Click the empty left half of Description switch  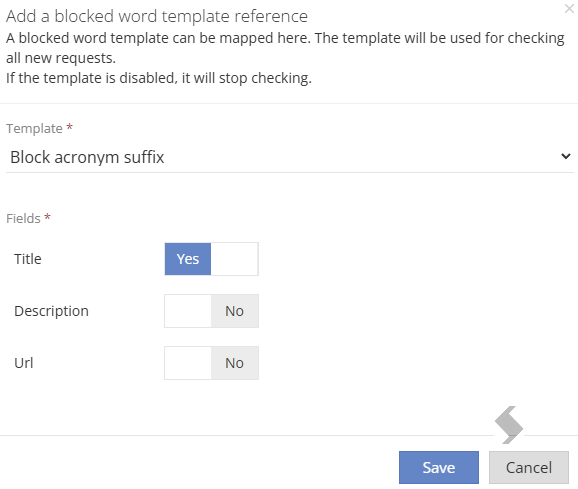(x=188, y=311)
